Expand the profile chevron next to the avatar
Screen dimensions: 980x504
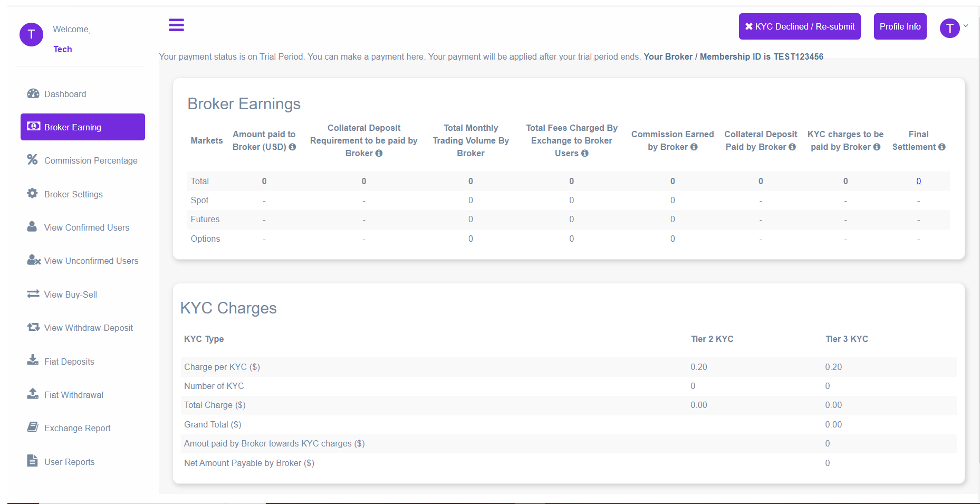coord(966,26)
